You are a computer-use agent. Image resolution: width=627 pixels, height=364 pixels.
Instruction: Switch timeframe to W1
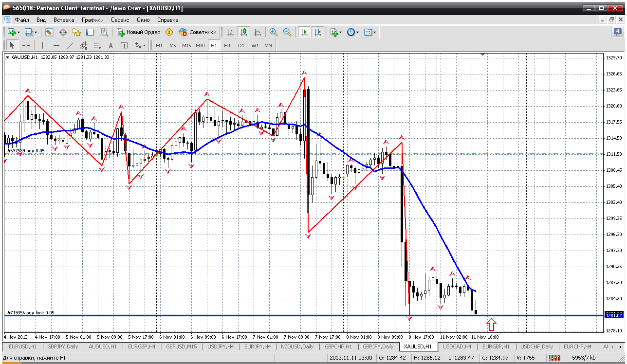pos(255,45)
